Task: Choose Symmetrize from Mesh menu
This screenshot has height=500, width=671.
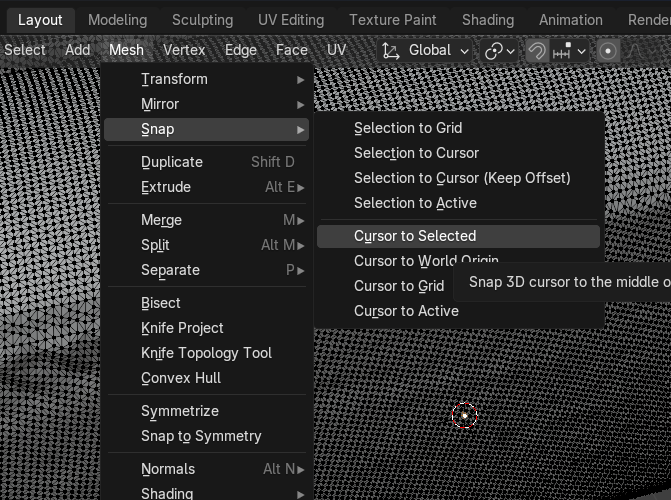Action: 206,411
